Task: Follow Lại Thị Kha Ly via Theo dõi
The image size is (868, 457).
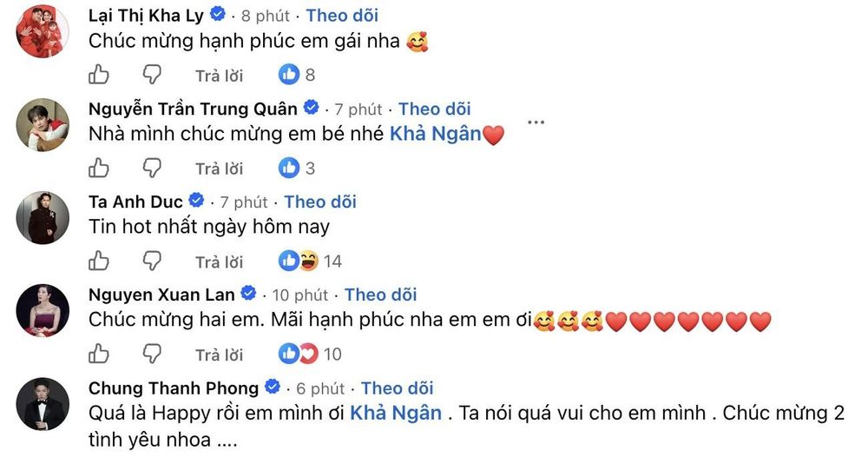Action: [342, 16]
